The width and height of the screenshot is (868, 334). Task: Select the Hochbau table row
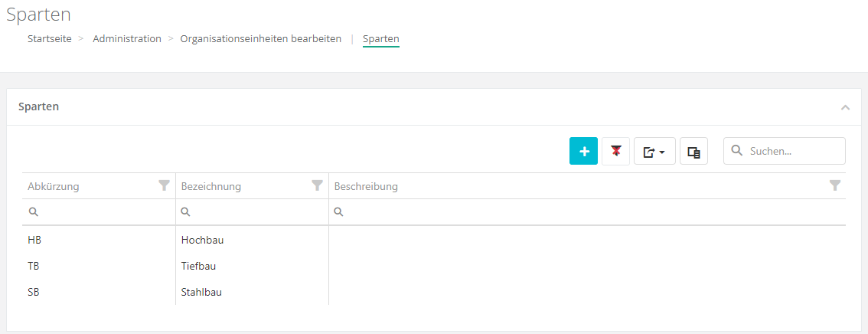(x=202, y=241)
